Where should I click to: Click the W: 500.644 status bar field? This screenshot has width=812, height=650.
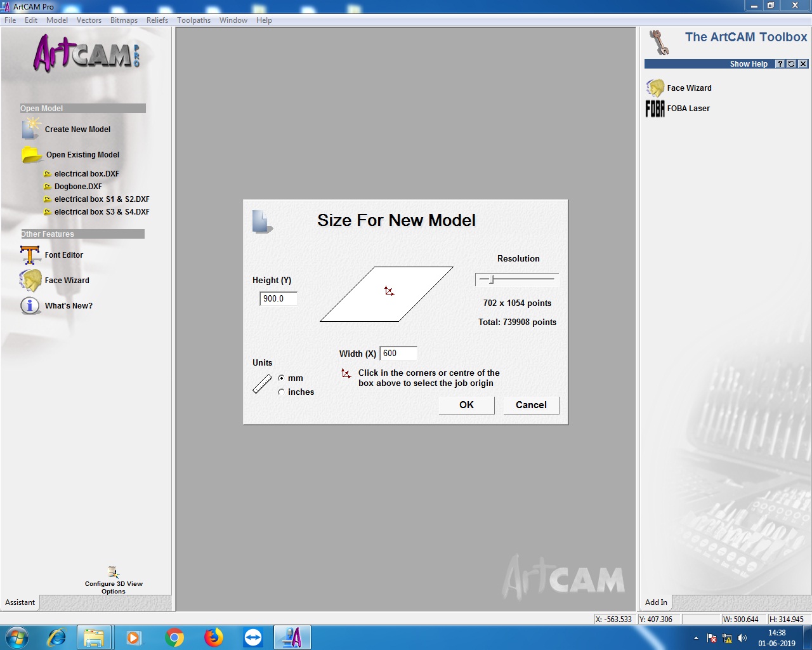pos(743,620)
